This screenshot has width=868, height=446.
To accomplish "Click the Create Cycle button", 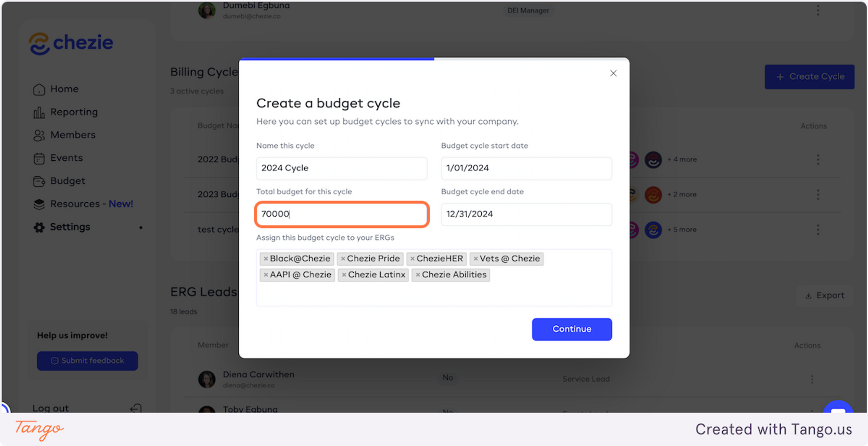I will tap(809, 77).
